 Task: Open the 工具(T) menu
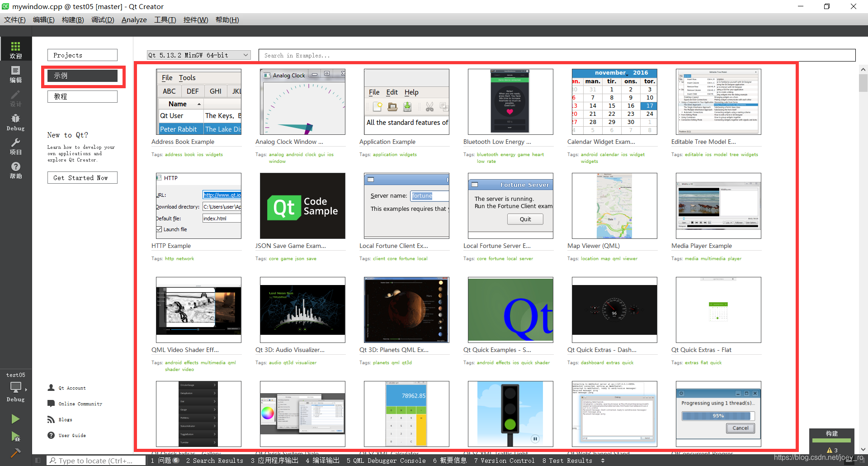point(165,20)
